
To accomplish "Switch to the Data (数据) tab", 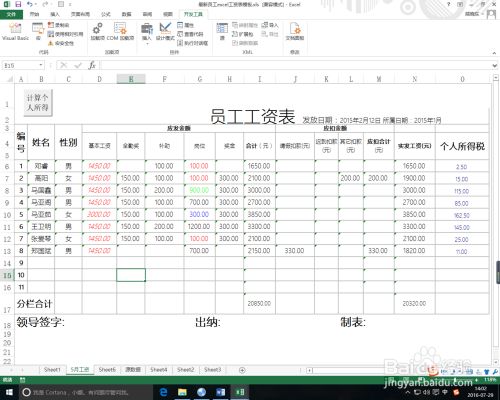I will 126,14.
